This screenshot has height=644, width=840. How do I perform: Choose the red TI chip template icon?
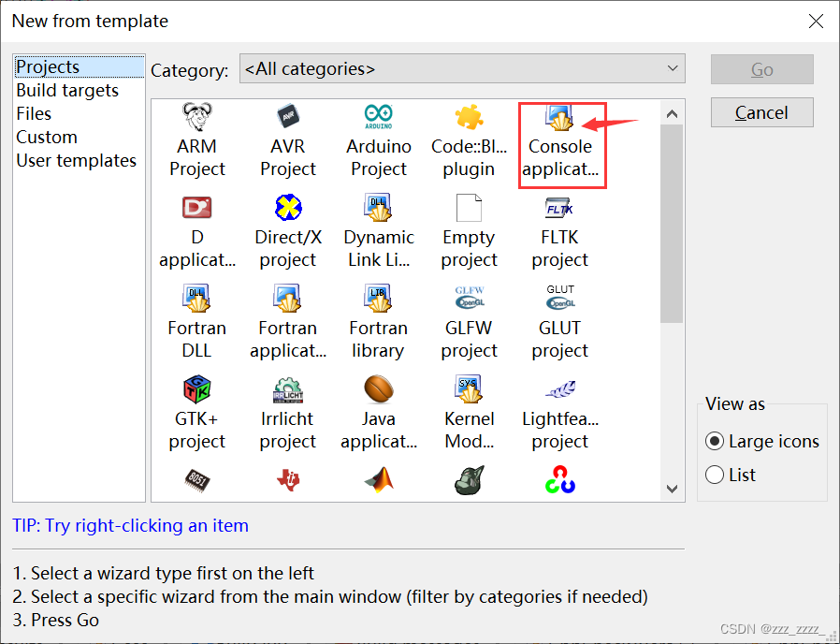point(288,480)
